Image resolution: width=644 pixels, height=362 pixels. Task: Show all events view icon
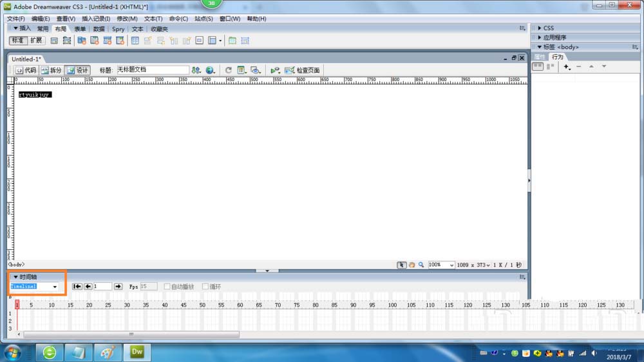551,66
